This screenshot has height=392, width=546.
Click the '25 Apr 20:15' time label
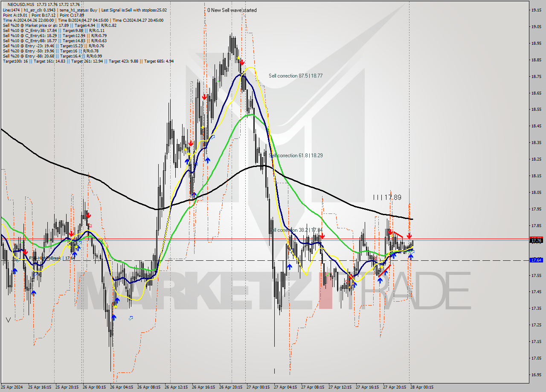coord(67,387)
